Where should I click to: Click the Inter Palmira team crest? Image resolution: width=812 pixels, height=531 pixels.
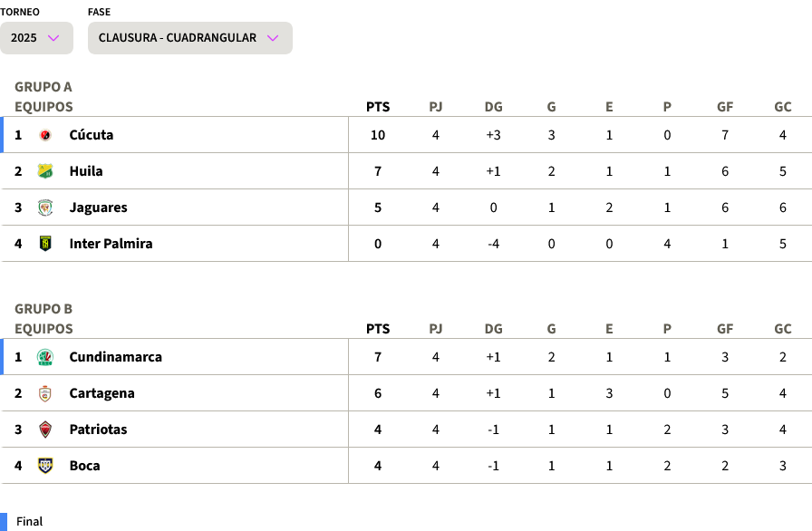click(45, 244)
